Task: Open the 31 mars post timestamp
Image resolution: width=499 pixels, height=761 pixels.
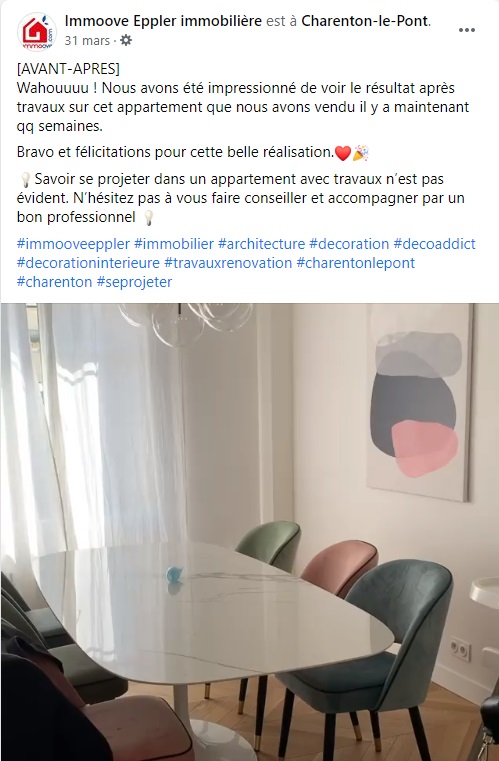Action: pyautogui.click(x=87, y=41)
